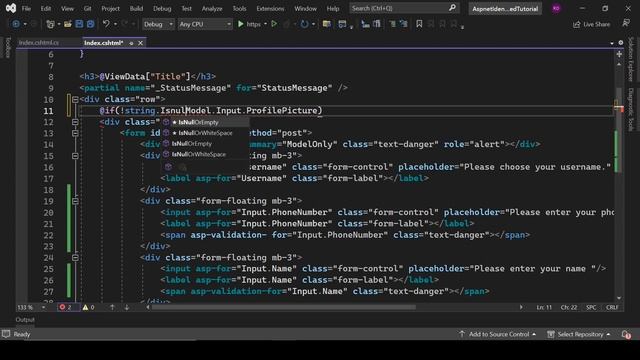Click the browser window icon in toolbar
The width and height of the screenshot is (640, 360).
click(x=342, y=24)
